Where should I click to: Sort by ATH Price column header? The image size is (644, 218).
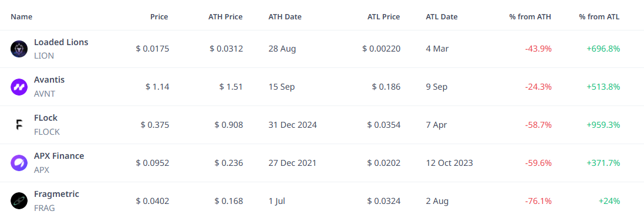(225, 17)
